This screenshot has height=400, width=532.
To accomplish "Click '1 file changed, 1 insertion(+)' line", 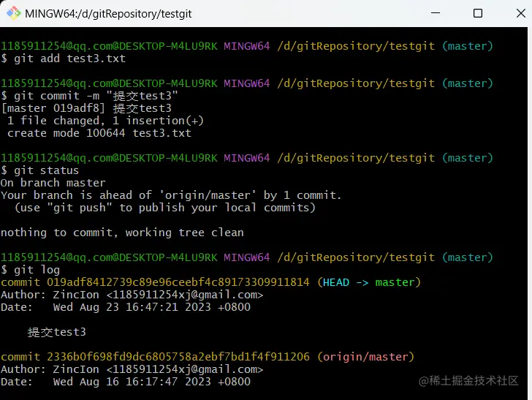I will pos(105,121).
